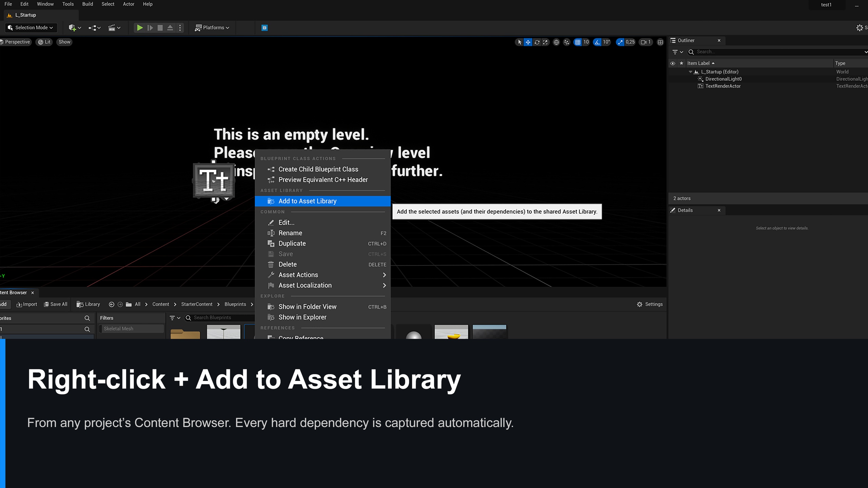The image size is (868, 488).
Task: Expand the Asset Actions submenu
Action: tap(322, 275)
